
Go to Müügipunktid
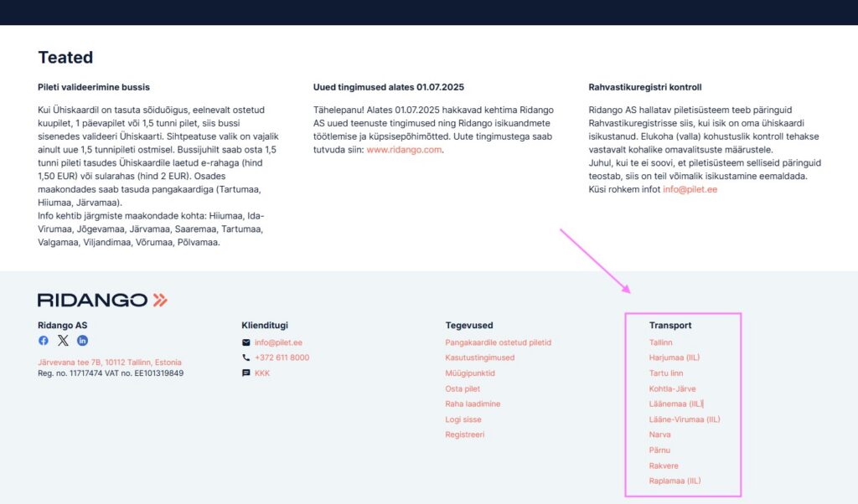(x=470, y=373)
